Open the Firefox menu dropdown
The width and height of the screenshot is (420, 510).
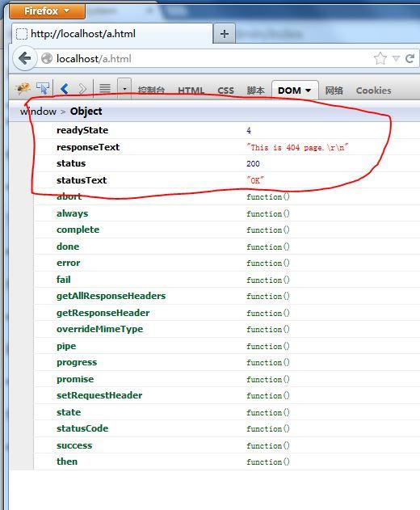[x=47, y=11]
